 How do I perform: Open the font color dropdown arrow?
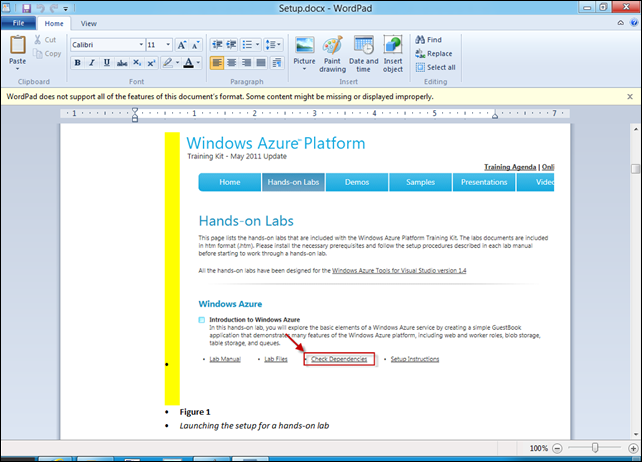pyautogui.click(x=198, y=63)
